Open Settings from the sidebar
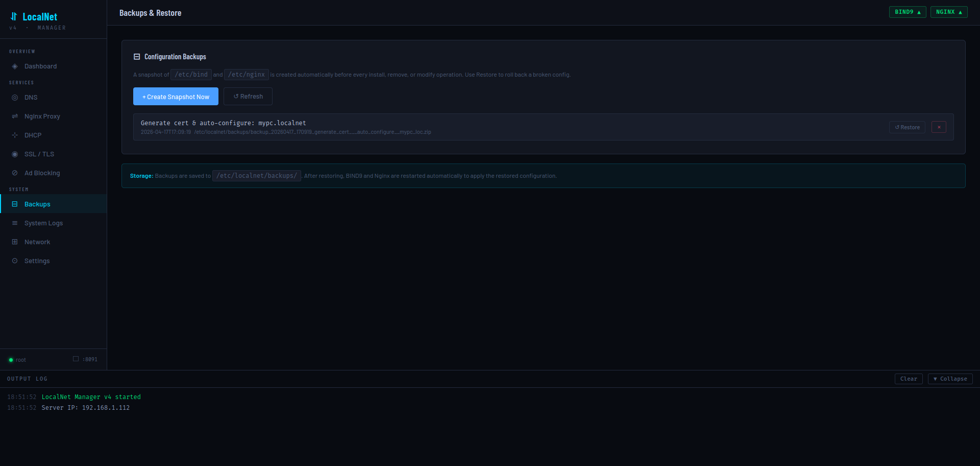980x466 pixels. tap(53, 261)
